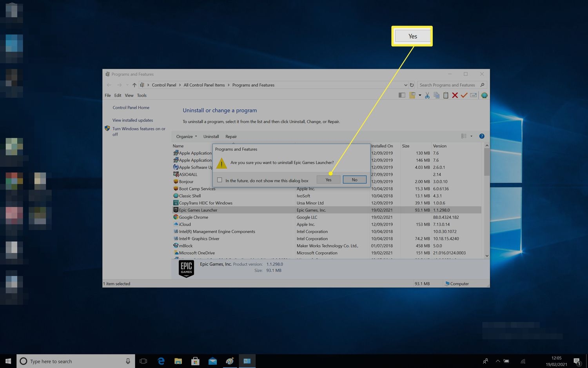The height and width of the screenshot is (368, 588).
Task: Sort by the Installed On column header
Action: pyautogui.click(x=382, y=146)
